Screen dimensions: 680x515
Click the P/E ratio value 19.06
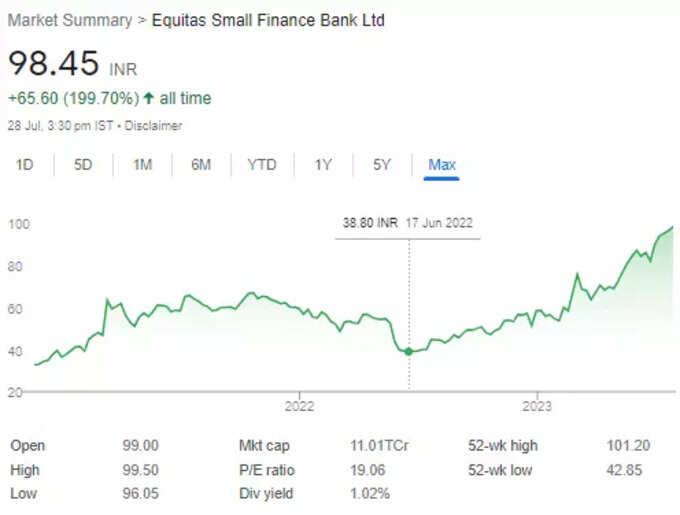tap(367, 470)
